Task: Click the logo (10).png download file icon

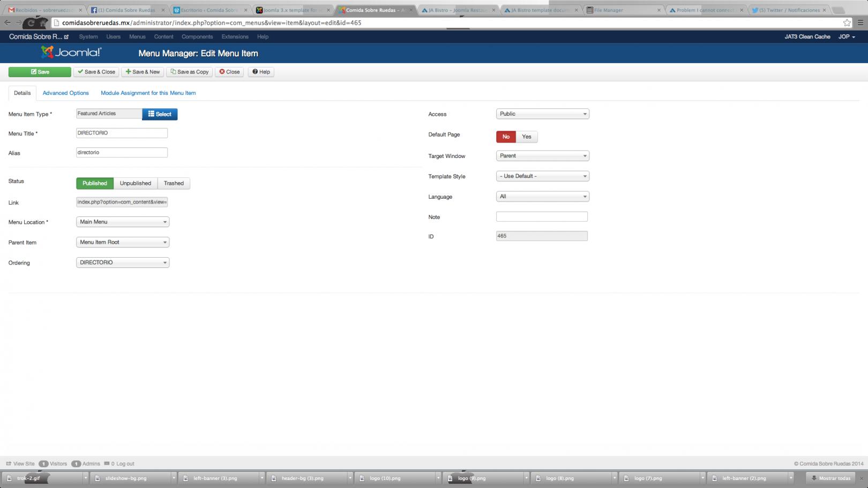Action: (x=362, y=478)
